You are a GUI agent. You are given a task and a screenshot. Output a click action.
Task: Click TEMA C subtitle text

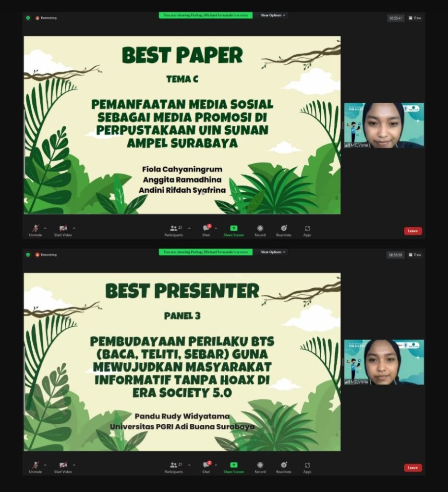pos(182,79)
